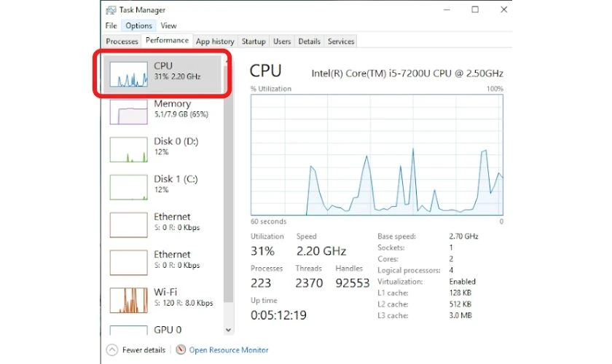This screenshot has width=612, height=364.
Task: Click the % Utilization graph label
Action: coord(271,89)
